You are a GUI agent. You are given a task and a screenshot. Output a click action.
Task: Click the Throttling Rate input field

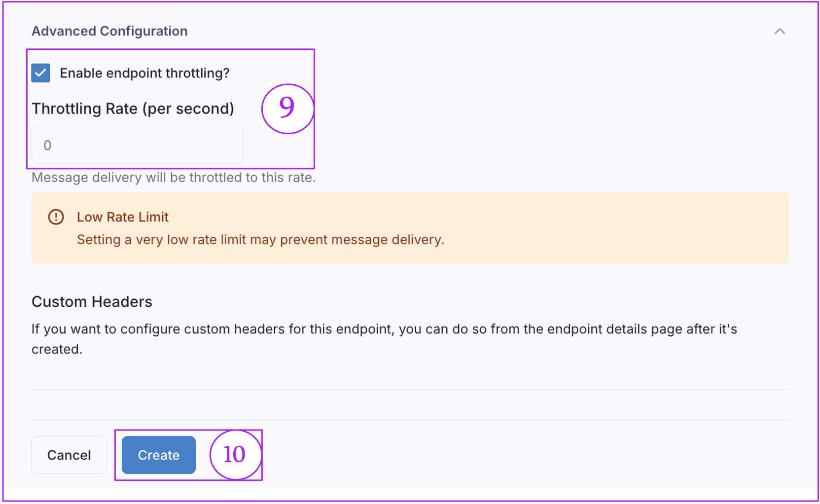pyautogui.click(x=138, y=145)
